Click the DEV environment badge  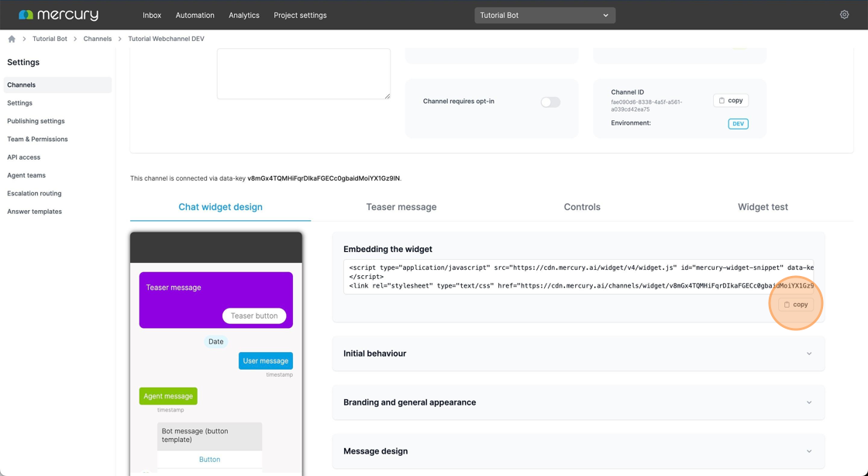coord(738,124)
